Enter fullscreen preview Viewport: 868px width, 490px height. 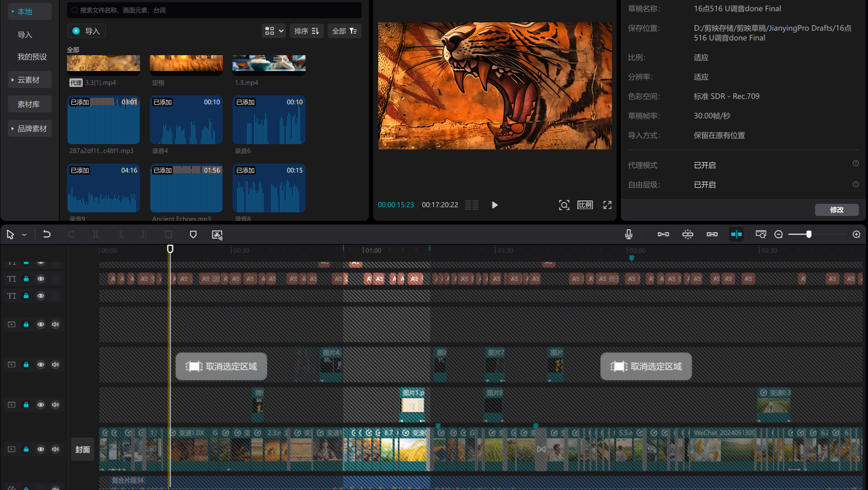pyautogui.click(x=607, y=205)
